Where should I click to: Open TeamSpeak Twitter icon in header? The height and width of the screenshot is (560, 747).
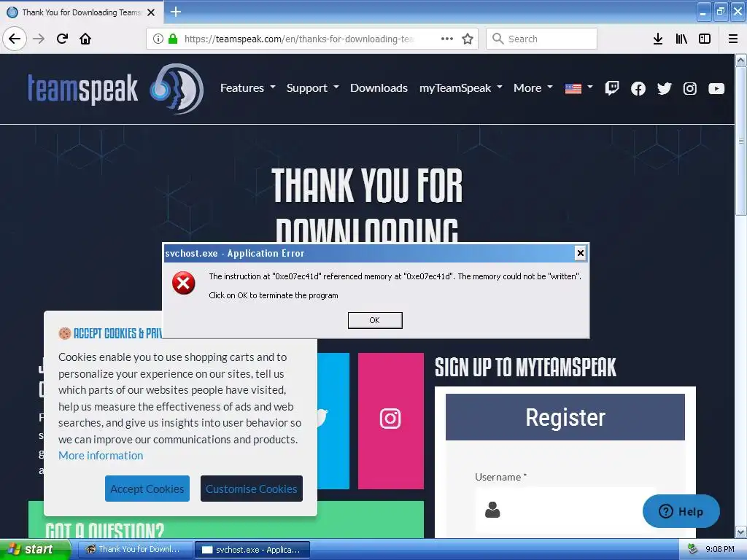tap(664, 88)
